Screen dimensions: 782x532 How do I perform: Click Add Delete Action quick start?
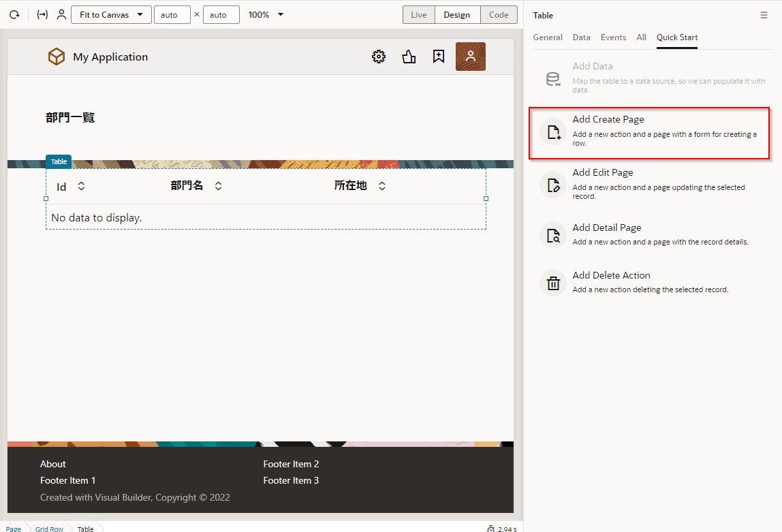pos(611,276)
